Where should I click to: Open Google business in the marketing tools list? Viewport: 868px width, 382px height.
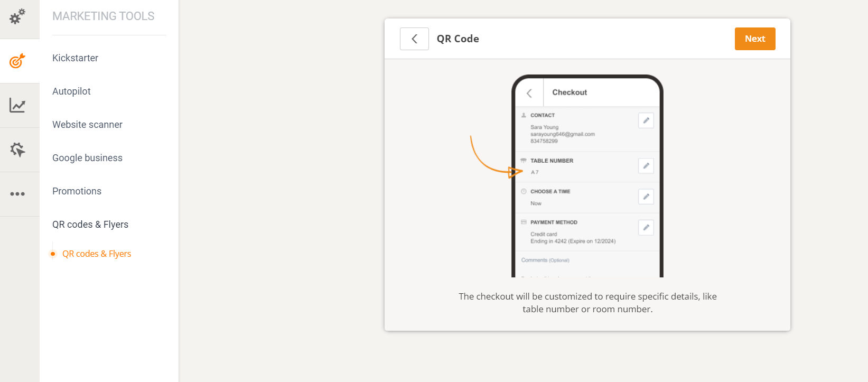(x=87, y=157)
